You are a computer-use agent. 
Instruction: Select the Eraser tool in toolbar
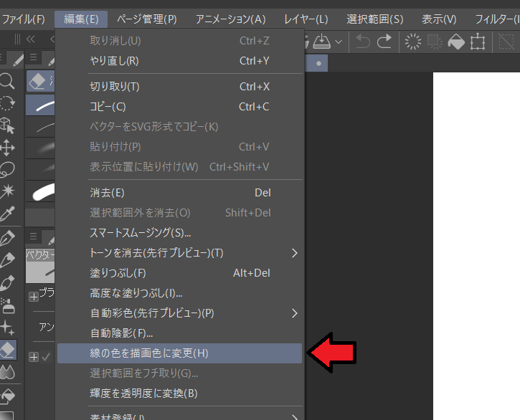click(x=7, y=350)
